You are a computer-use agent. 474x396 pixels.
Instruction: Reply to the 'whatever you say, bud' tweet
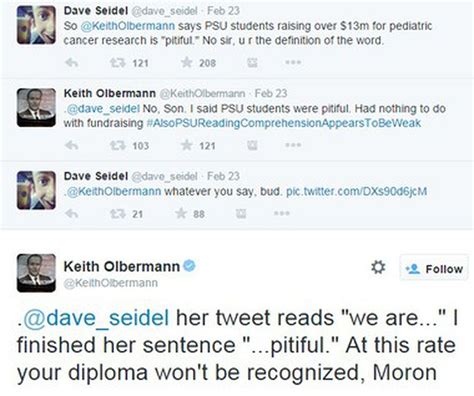(x=71, y=213)
